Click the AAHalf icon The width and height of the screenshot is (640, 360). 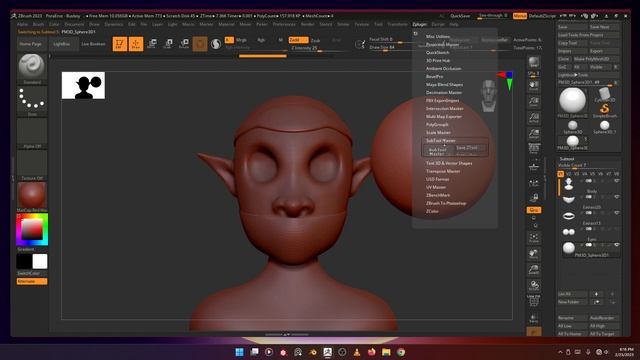[x=533, y=133]
